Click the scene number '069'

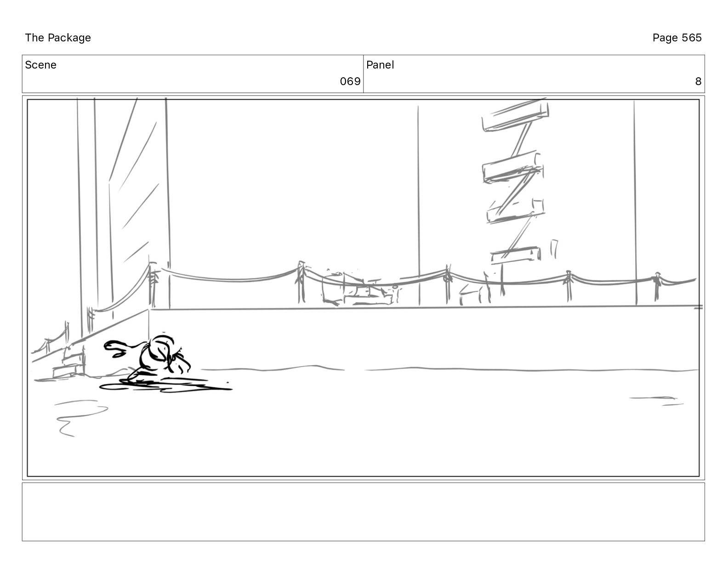(x=350, y=81)
